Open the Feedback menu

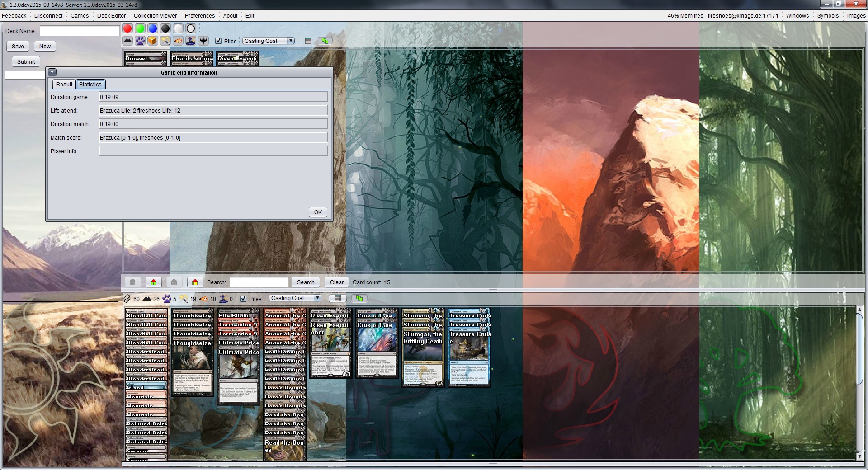(x=14, y=15)
